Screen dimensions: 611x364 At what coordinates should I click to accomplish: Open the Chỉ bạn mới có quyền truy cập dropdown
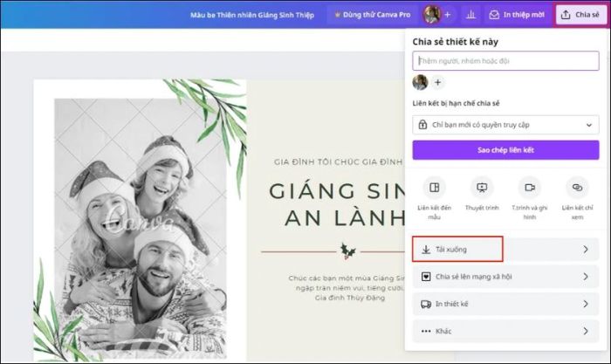coord(505,125)
